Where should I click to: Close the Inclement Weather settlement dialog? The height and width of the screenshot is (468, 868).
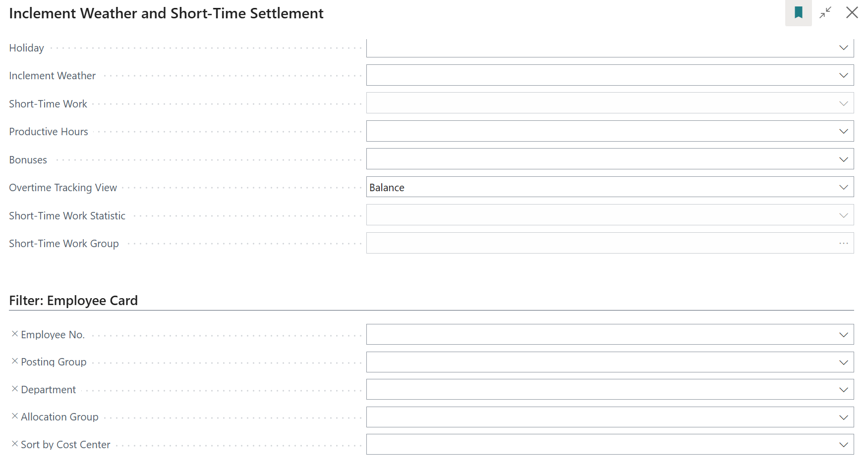(852, 13)
